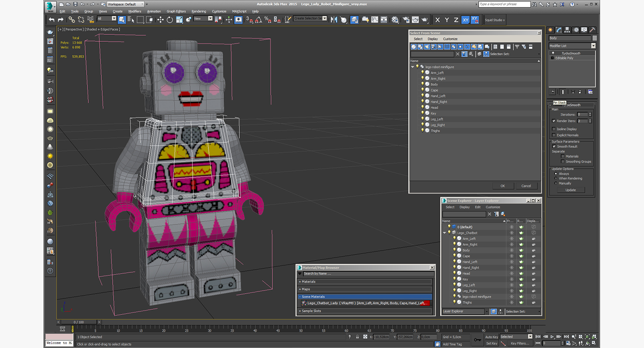Click Configure Modifier Sets icon
Image resolution: width=644 pixels, height=348 pixels.
590,92
